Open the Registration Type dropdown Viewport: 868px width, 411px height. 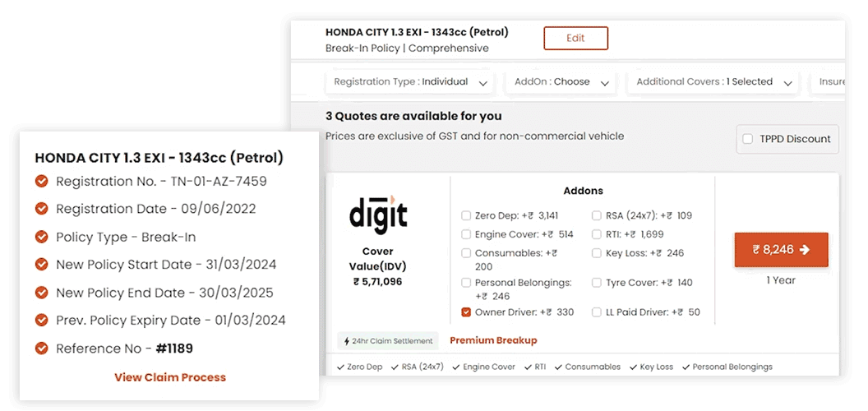410,82
